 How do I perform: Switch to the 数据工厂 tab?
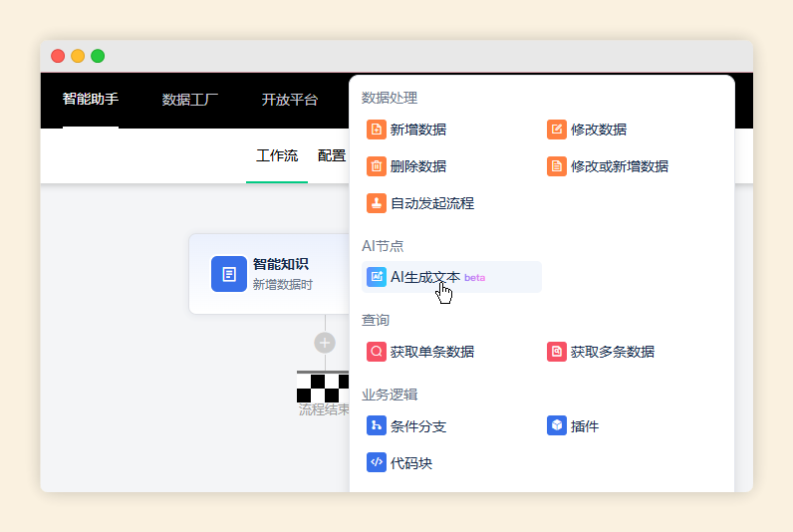pos(190,100)
